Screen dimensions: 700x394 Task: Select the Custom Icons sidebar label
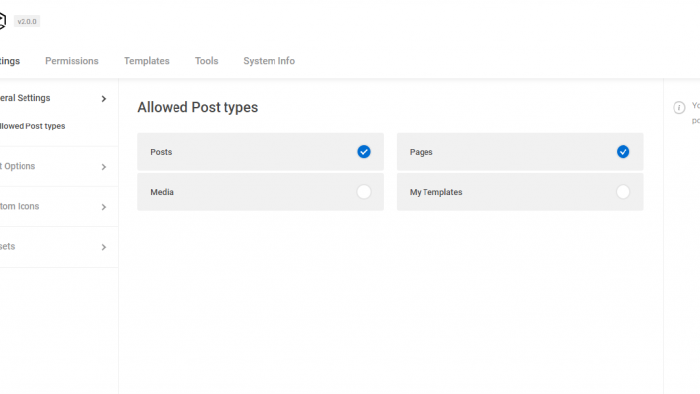tap(19, 206)
